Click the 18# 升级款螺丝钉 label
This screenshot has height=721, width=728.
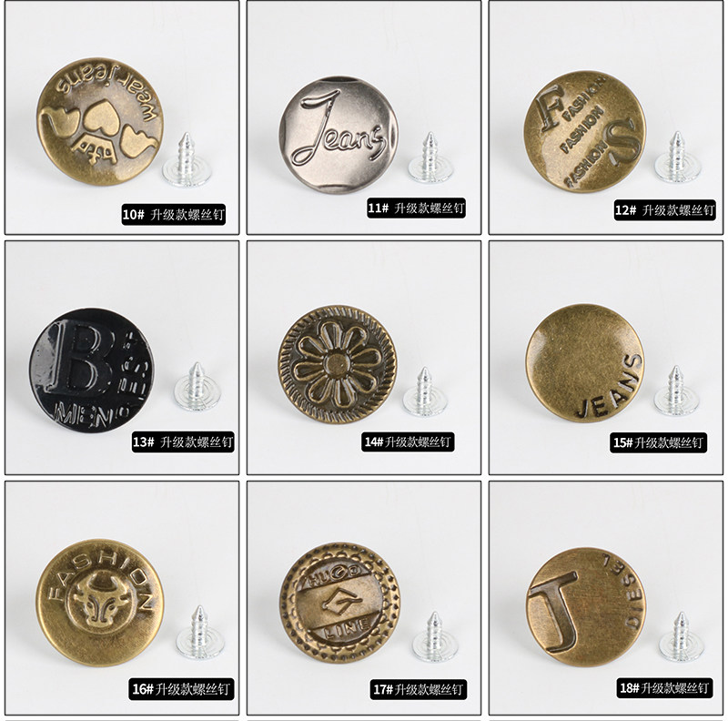coord(664,687)
